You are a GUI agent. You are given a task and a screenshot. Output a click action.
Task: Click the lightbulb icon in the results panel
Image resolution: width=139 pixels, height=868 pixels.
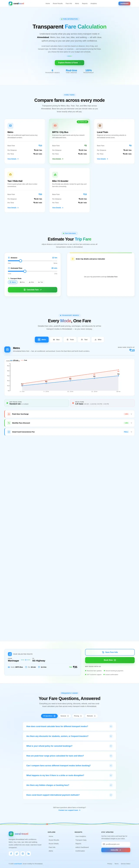[73, 259]
